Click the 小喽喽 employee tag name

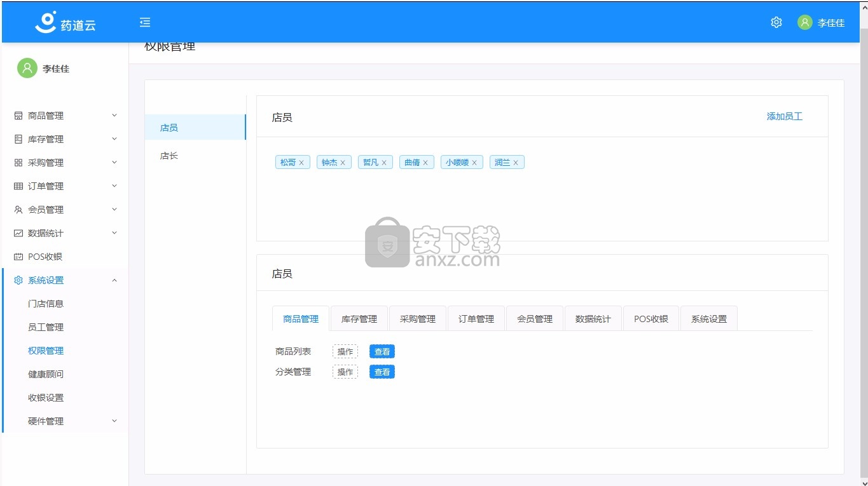[457, 163]
